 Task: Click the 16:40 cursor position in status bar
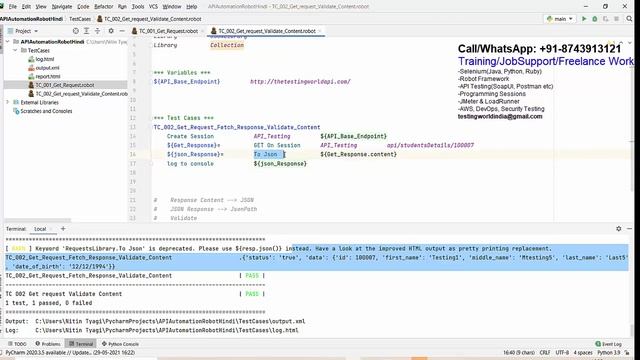(519, 352)
